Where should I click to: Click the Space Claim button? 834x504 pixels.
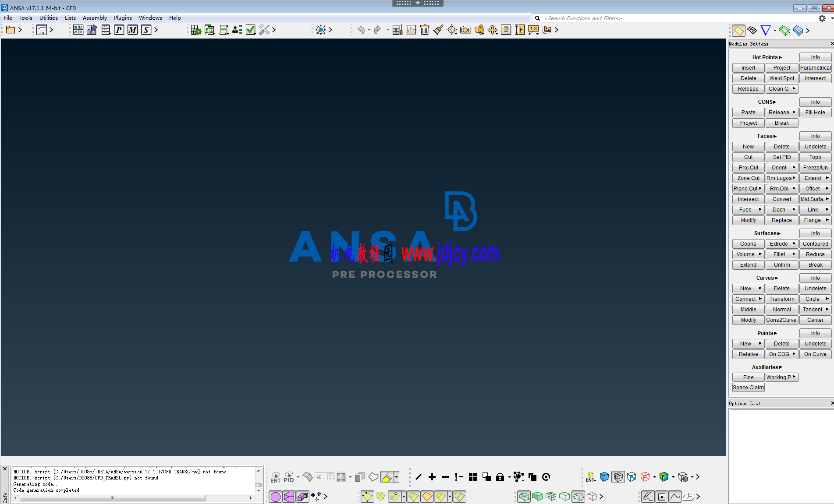pyautogui.click(x=748, y=388)
